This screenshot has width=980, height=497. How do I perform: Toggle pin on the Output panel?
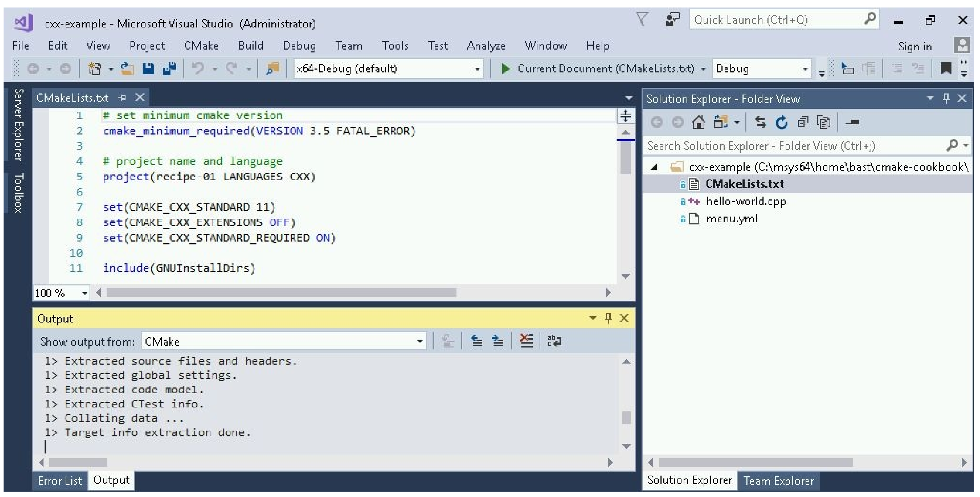608,318
